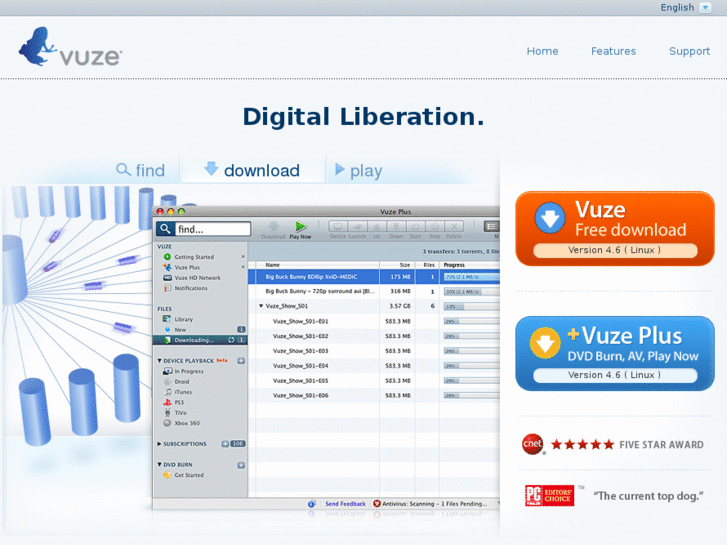Open Vuze Plus sidebar entry

pyautogui.click(x=187, y=267)
